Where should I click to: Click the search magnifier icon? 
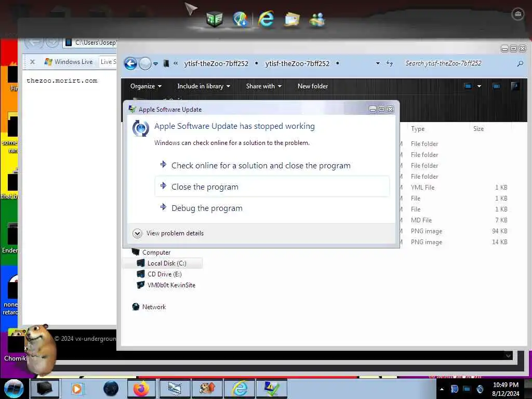[520, 63]
